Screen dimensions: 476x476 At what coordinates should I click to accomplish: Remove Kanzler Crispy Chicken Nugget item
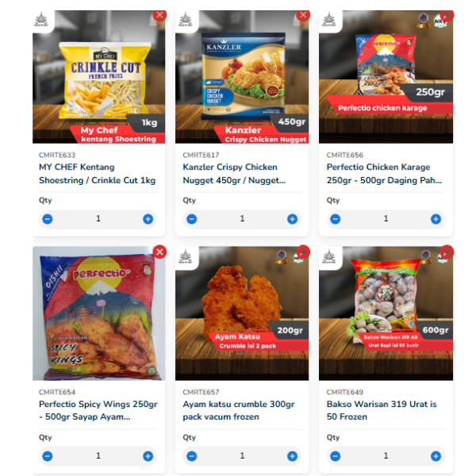[x=303, y=15]
